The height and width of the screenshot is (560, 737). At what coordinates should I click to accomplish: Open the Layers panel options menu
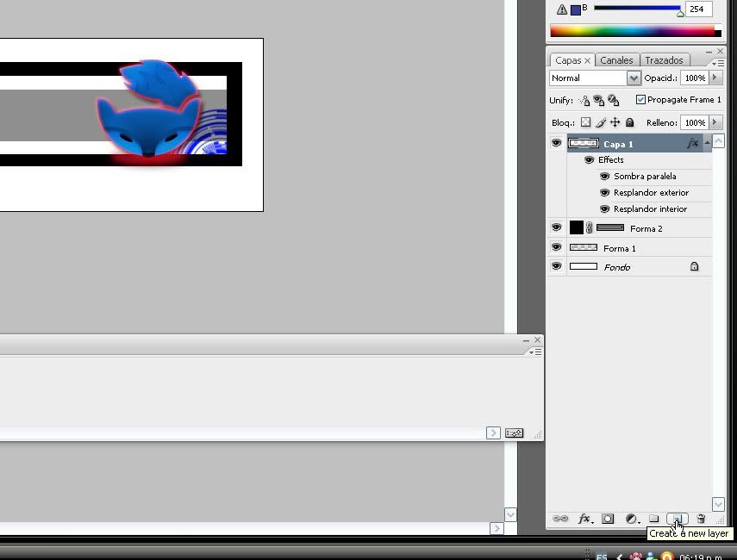pos(718,63)
